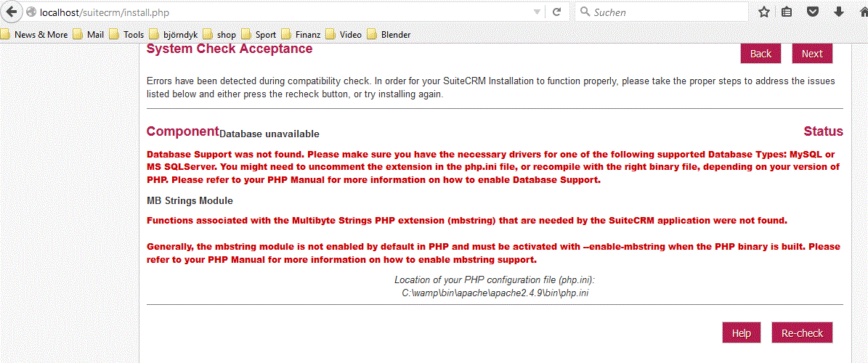The height and width of the screenshot is (363, 868).
Task: Click the installer Next button
Action: tap(812, 54)
